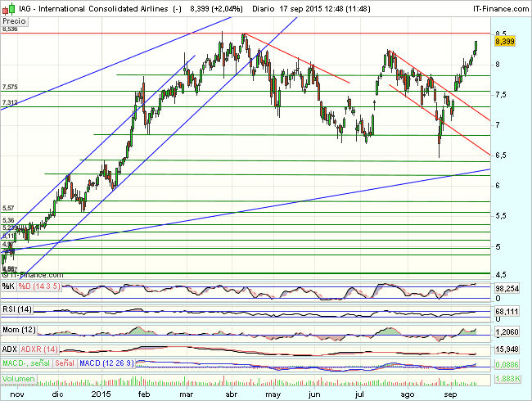Click the jun month label on time axis
This screenshot has width=532, height=401.
point(314,394)
